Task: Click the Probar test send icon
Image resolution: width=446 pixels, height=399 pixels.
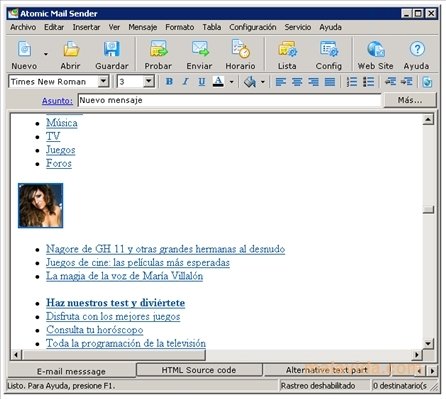Action: [158, 49]
